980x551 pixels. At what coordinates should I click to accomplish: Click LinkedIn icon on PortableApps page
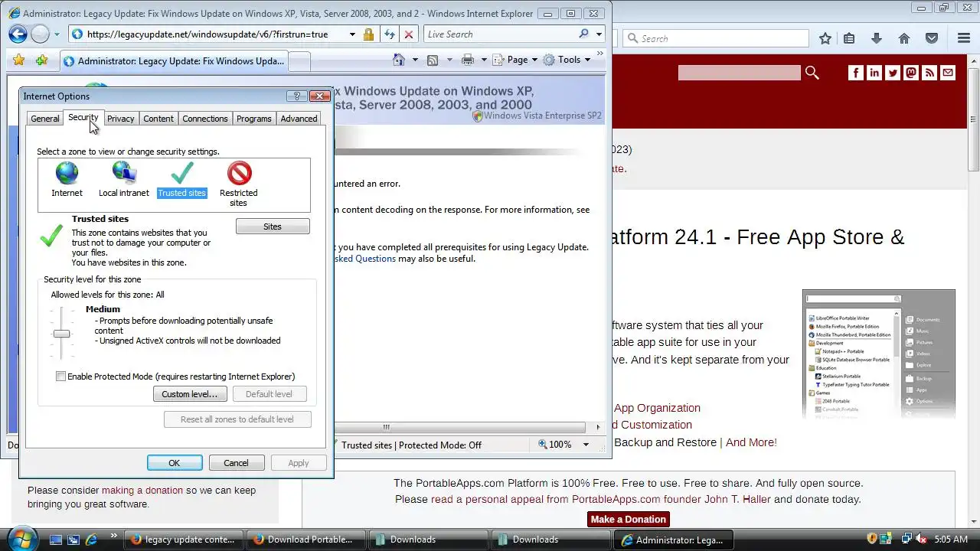click(x=874, y=73)
